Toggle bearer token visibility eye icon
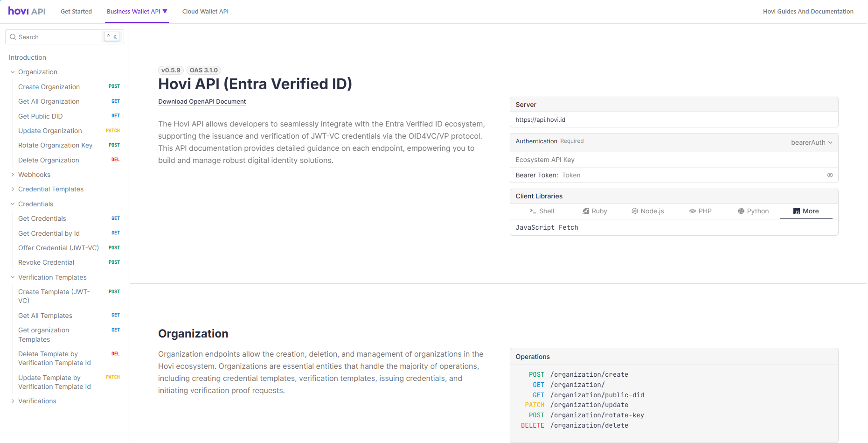 point(830,175)
